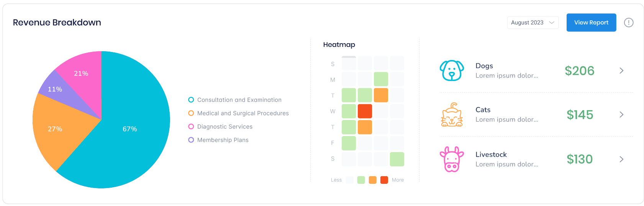This screenshot has height=206, width=644.
Task: Click the dog icon
Action: [452, 71]
